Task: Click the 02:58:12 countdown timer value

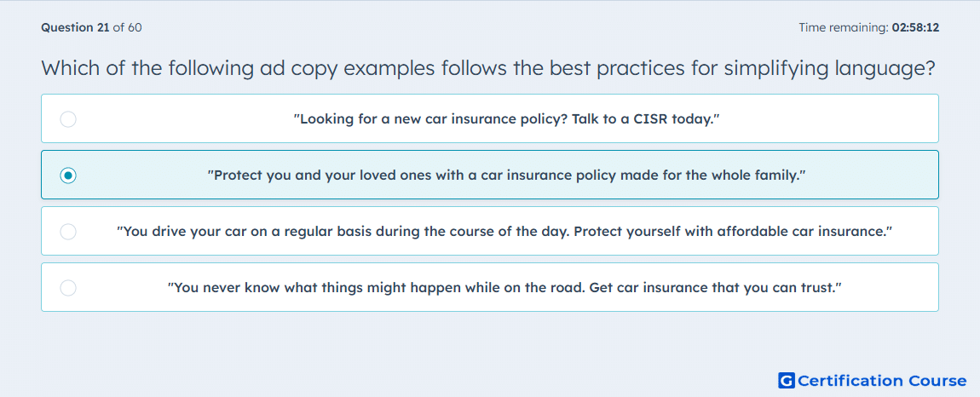Action: (916, 27)
